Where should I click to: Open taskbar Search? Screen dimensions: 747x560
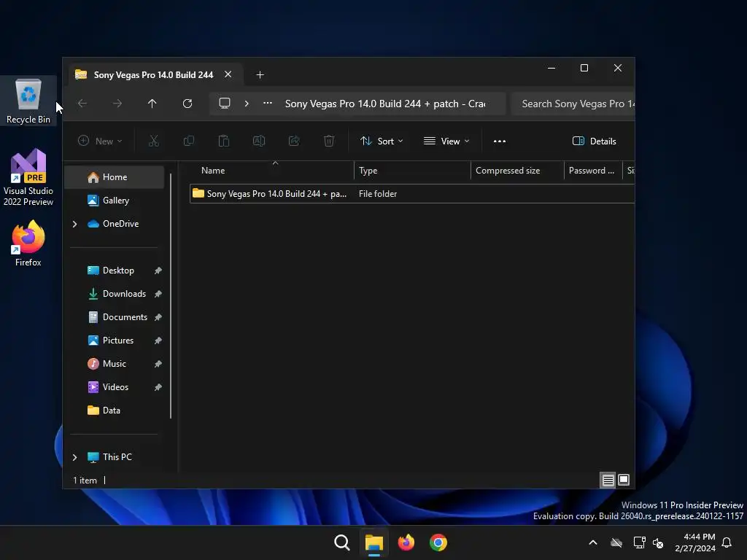pos(341,542)
